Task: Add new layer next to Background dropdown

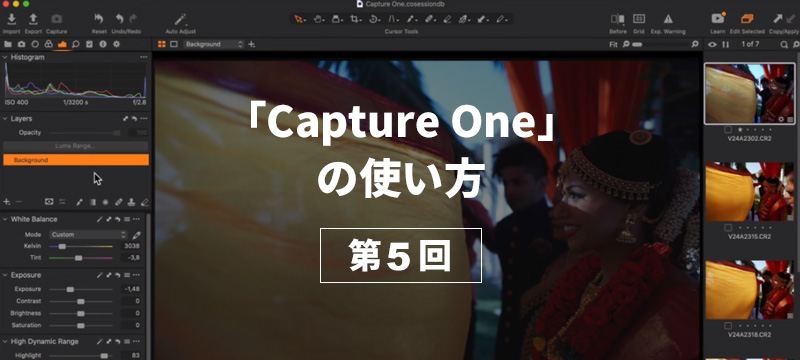Action: (252, 44)
